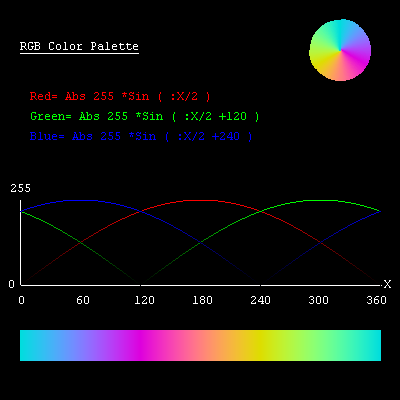Select the Red sine formula line
Screen dimensions: 400x400
tap(120, 96)
